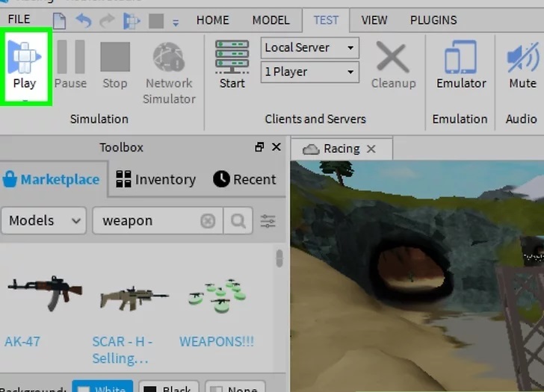The width and height of the screenshot is (544, 392).
Task: Show the Recent tab in Toolbox
Action: pos(244,179)
